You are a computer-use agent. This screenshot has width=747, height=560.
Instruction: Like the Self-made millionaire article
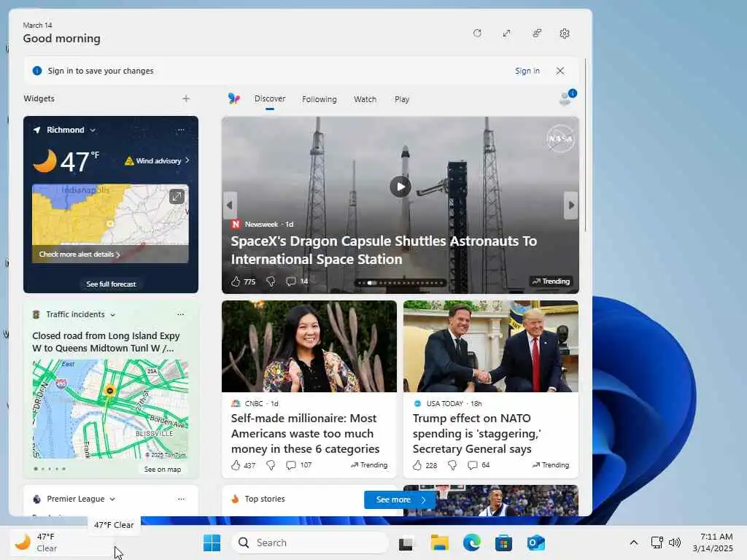click(236, 465)
